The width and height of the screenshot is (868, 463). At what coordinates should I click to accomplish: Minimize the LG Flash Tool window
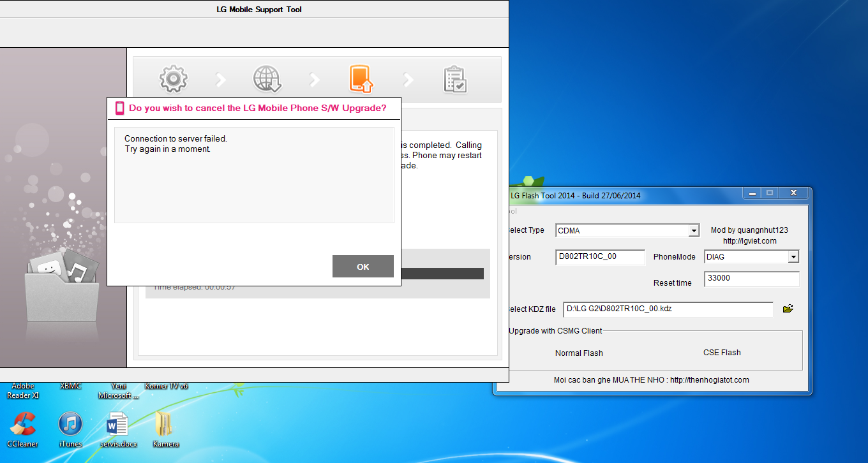pyautogui.click(x=751, y=193)
